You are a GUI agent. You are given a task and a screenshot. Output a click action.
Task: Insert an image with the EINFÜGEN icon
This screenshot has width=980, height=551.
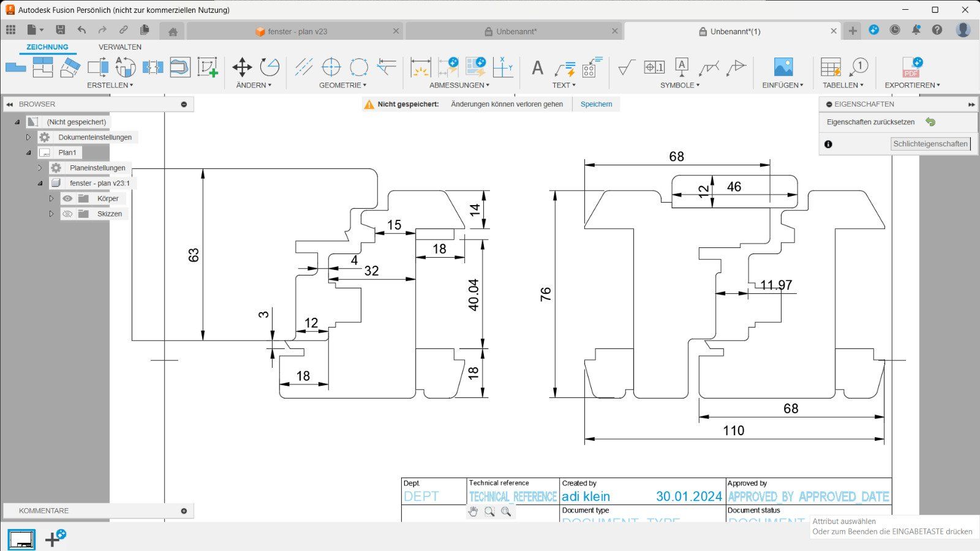[x=783, y=67]
